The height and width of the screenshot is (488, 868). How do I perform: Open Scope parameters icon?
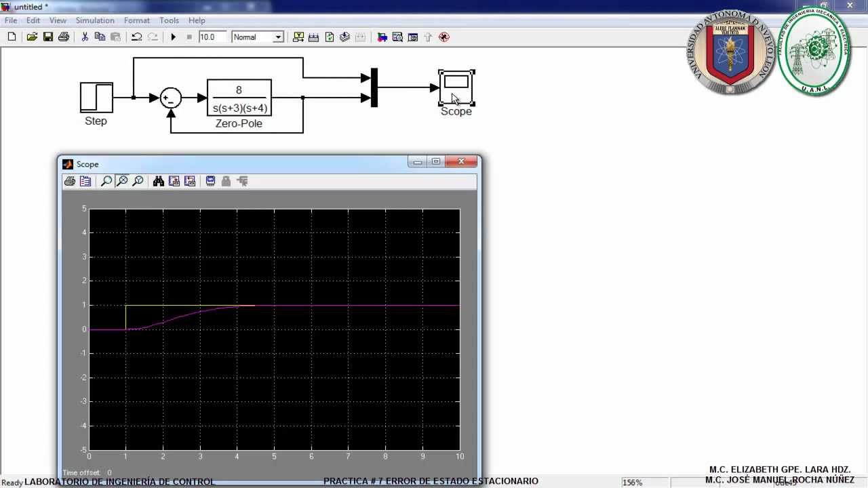[85, 181]
